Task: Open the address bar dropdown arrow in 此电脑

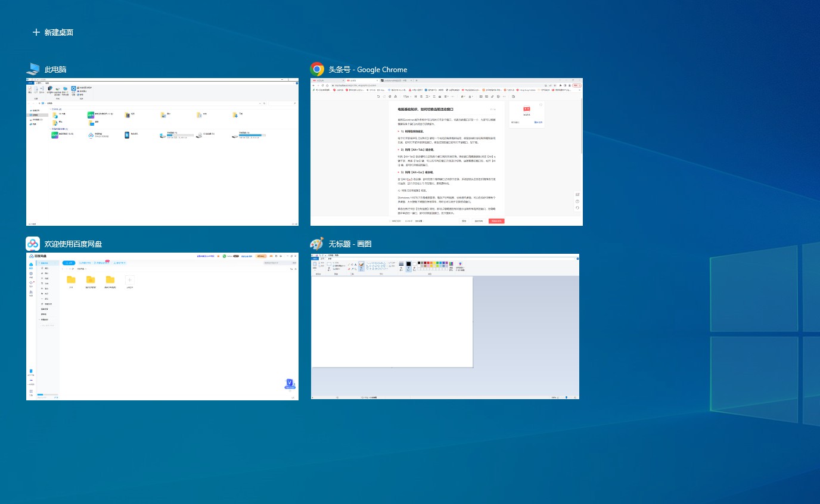Action: click(259, 103)
